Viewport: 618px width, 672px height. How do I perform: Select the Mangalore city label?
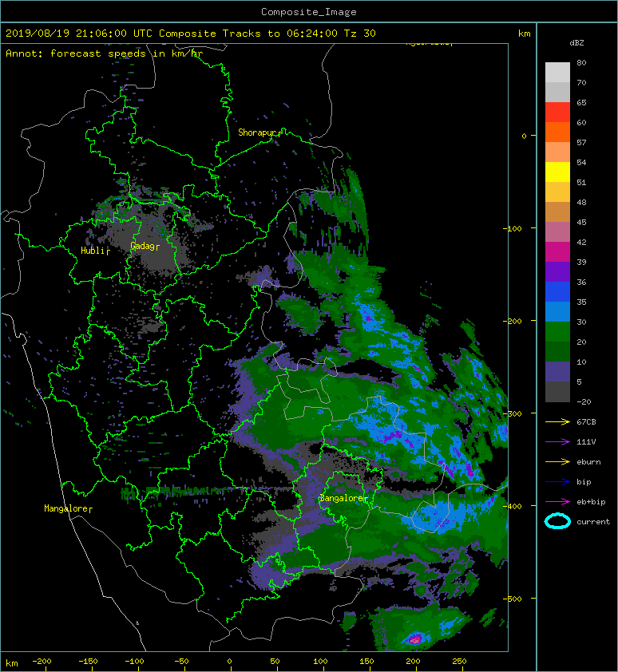click(x=65, y=508)
